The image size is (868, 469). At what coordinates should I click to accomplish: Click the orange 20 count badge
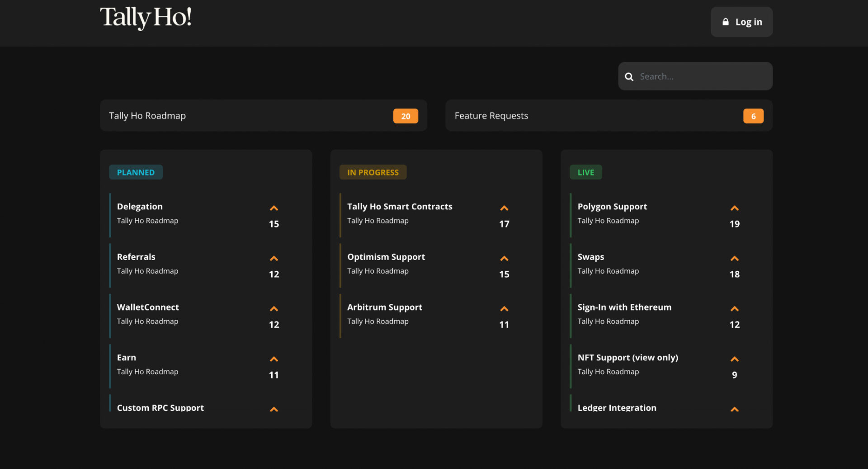[406, 116]
